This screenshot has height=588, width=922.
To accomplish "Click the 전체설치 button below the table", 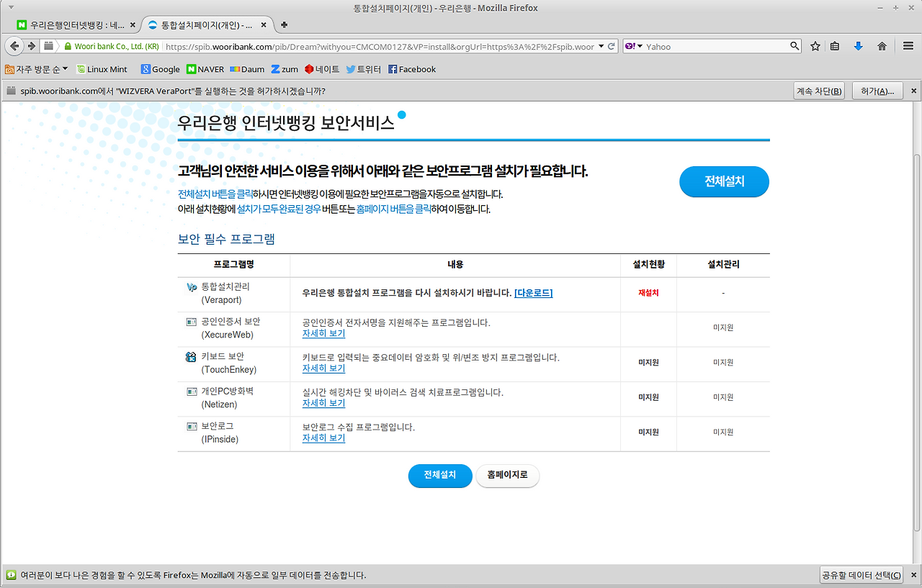I will tap(439, 476).
